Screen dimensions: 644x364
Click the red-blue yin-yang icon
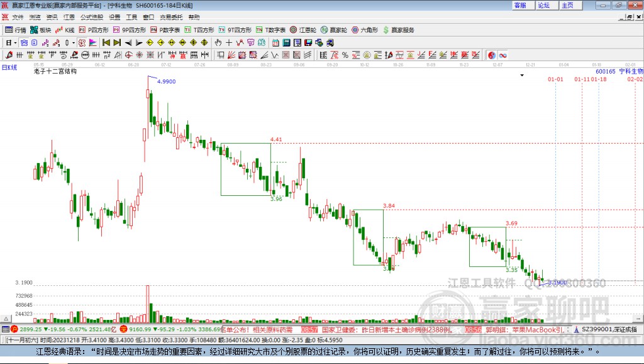(x=492, y=55)
